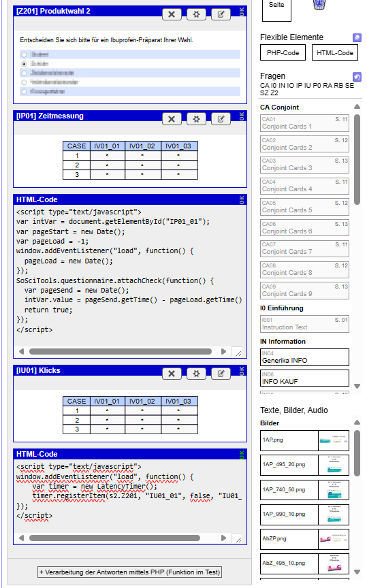Select question IN04 Generika INFO
This screenshot has height=588, width=367.
coord(305,357)
